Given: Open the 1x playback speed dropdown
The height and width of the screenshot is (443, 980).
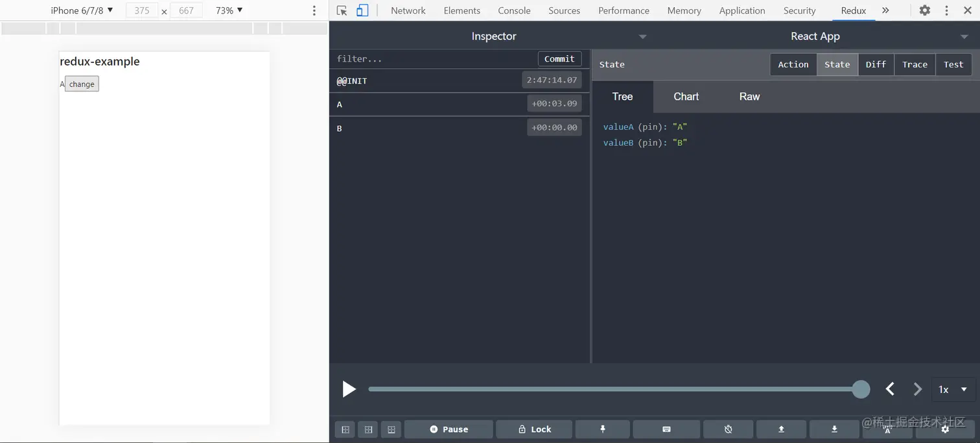Looking at the screenshot, I should (x=953, y=389).
